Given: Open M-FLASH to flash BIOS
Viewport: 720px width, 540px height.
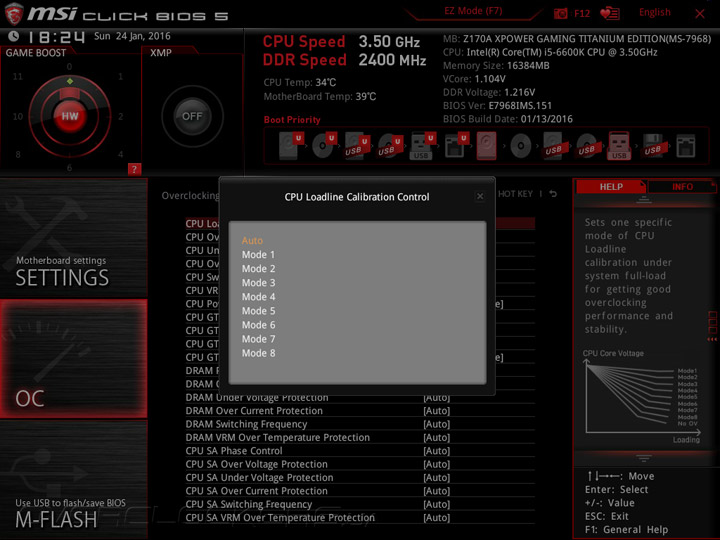Looking at the screenshot, I should pos(73,480).
